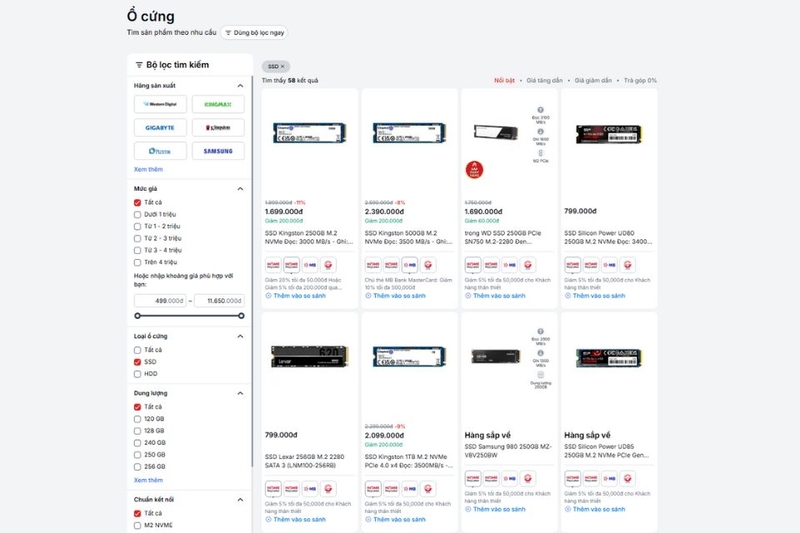Sort results by 'Giá tăng dần'
800x533 pixels.
[x=544, y=81]
